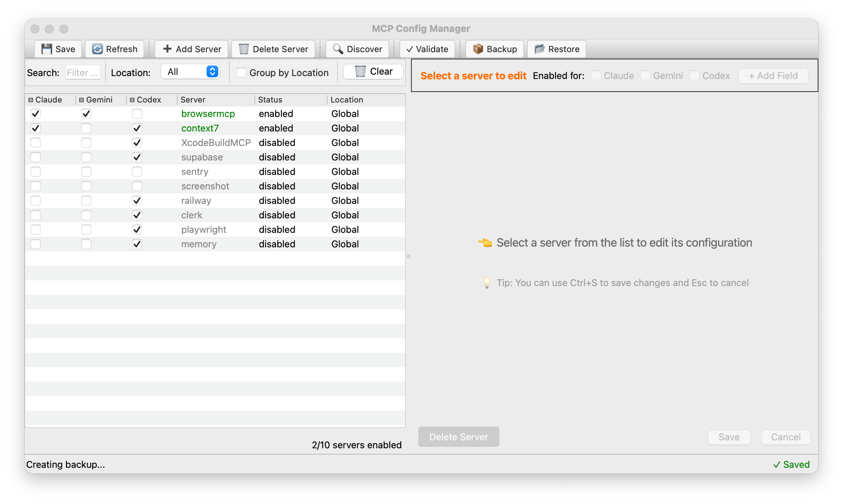
Task: Click the Add Server plus button
Action: (191, 49)
